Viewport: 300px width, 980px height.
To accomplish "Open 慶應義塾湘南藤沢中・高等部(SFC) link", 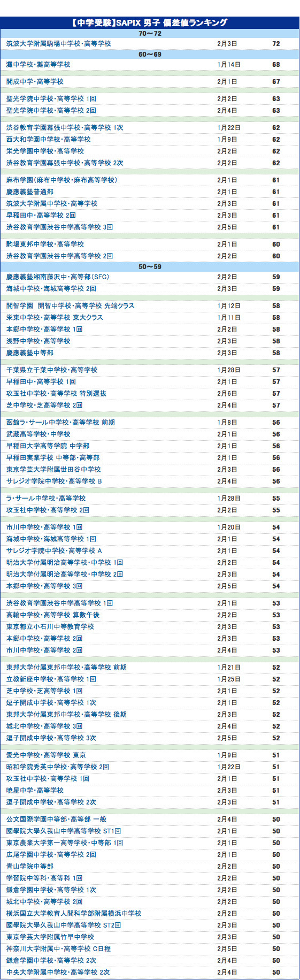I will coord(58,277).
